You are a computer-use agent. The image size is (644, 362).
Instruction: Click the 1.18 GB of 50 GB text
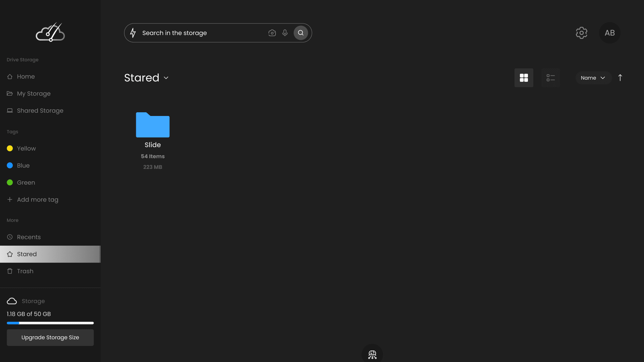click(29, 314)
